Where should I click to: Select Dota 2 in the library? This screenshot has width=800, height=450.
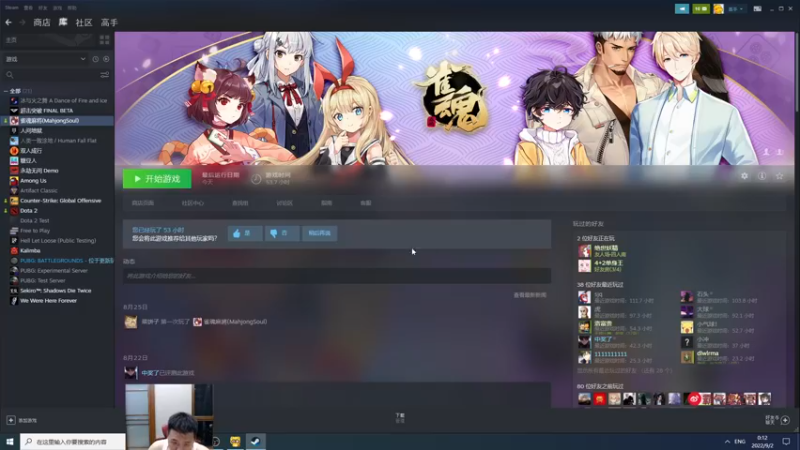(x=29, y=211)
